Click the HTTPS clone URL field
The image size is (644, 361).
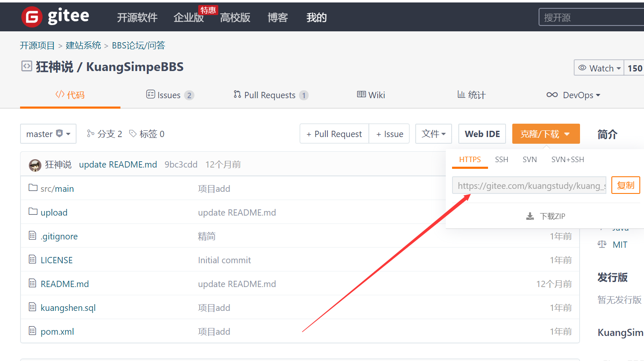click(529, 186)
